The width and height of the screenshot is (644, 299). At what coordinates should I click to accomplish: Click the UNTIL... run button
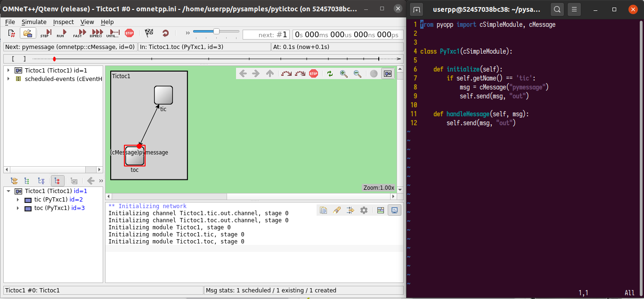coord(113,33)
